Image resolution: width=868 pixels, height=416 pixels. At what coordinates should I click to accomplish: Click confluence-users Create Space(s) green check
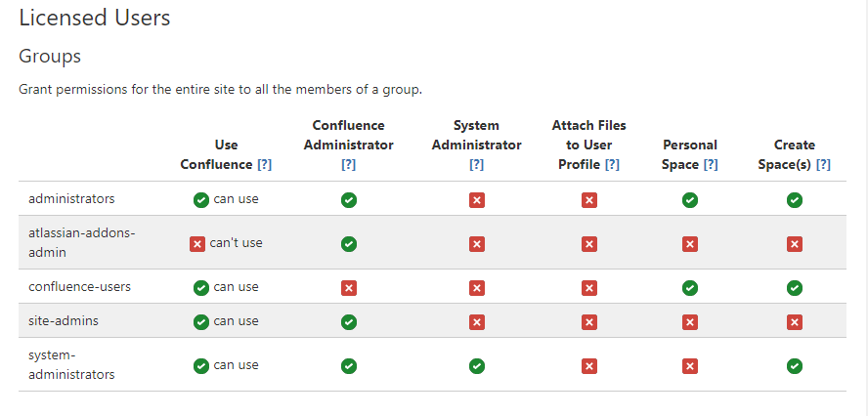pyautogui.click(x=795, y=288)
